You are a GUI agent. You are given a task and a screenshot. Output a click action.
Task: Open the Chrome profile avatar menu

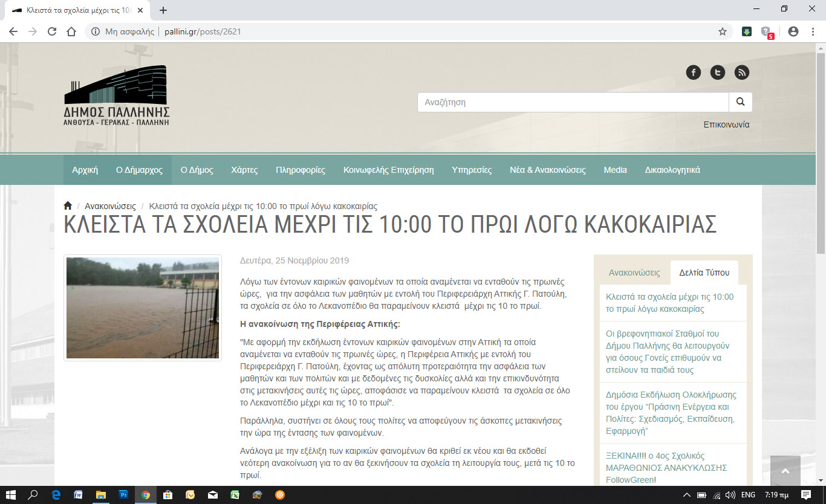(x=793, y=31)
